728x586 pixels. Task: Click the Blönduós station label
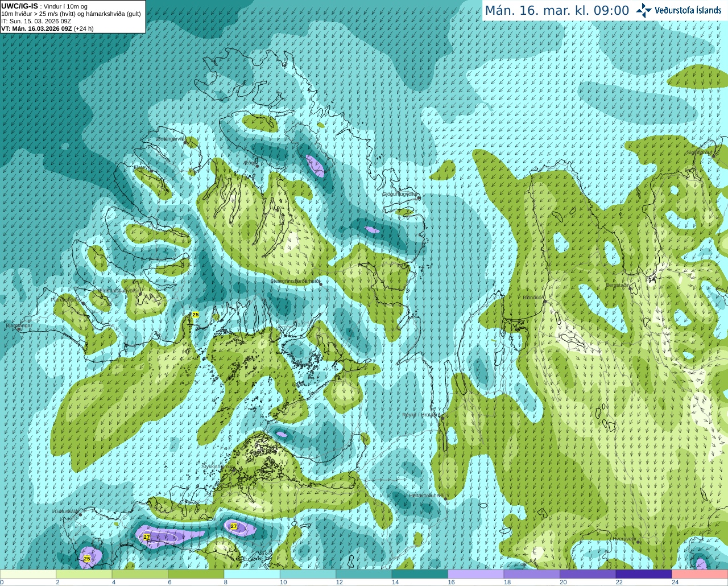pyautogui.click(x=533, y=297)
